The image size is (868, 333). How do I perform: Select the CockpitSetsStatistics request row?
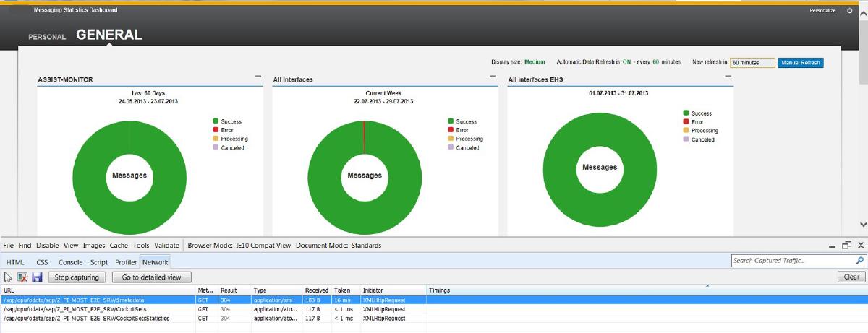click(x=85, y=318)
